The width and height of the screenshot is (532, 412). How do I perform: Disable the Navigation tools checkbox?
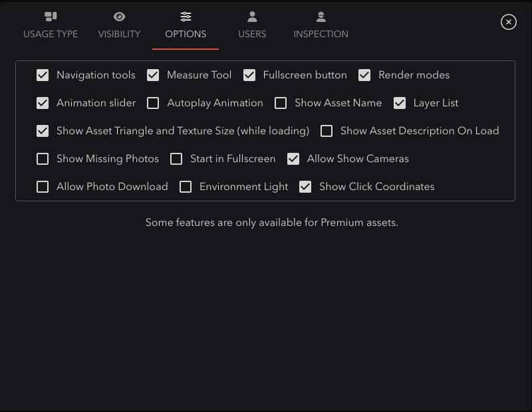click(43, 75)
